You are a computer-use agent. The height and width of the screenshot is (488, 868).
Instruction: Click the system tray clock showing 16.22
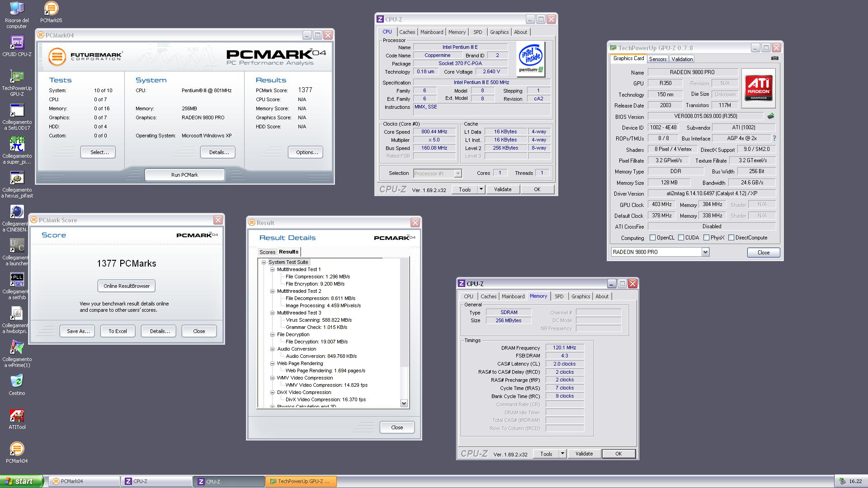coord(855,482)
